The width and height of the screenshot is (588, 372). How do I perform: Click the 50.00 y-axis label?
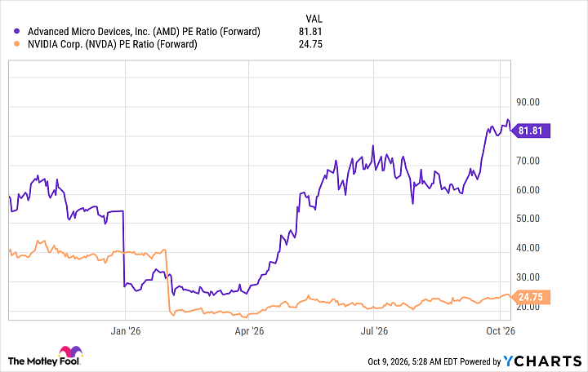click(x=528, y=219)
